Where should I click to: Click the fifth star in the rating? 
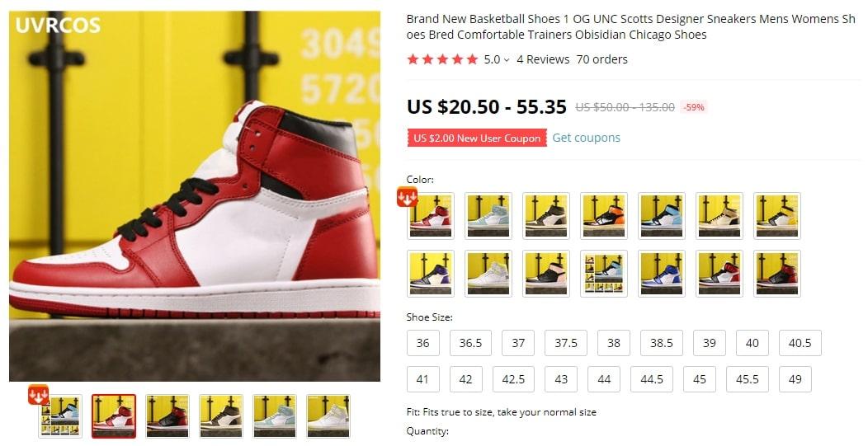coord(472,59)
